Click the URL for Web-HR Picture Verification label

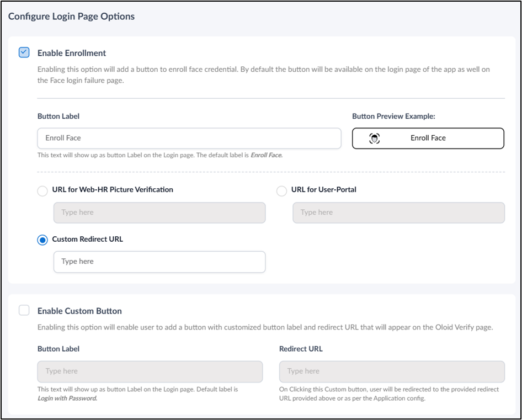tap(113, 189)
